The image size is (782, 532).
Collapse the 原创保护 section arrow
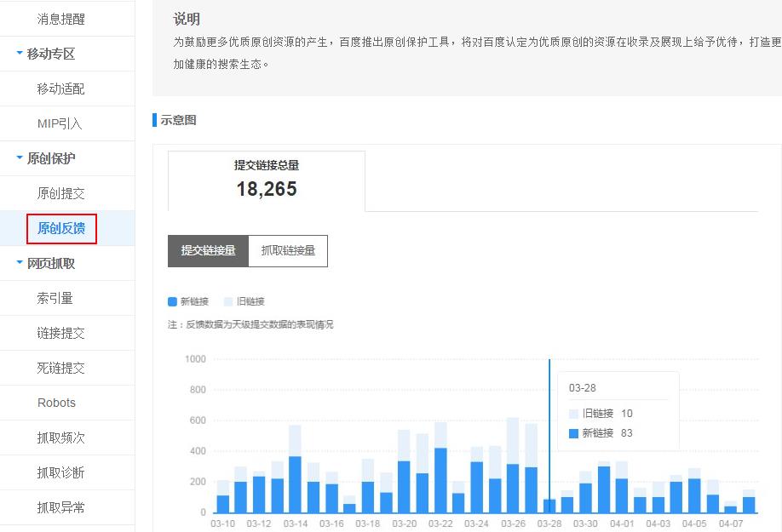(x=20, y=157)
